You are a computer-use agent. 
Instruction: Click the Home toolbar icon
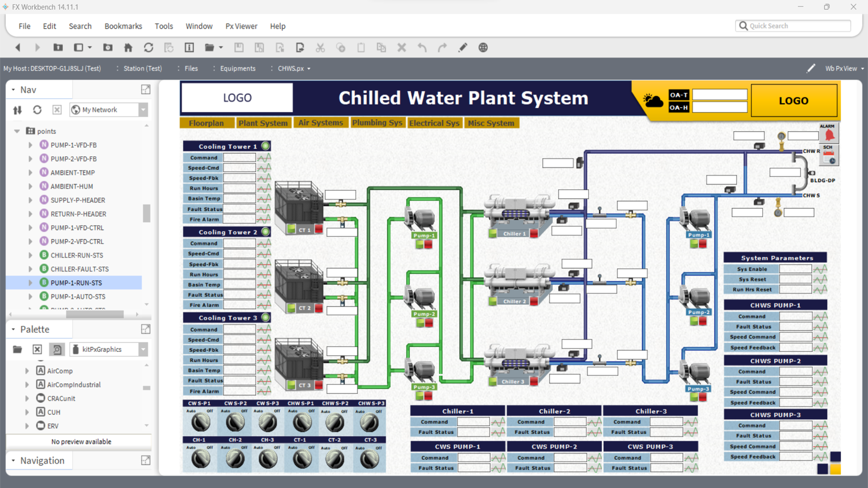pyautogui.click(x=128, y=48)
